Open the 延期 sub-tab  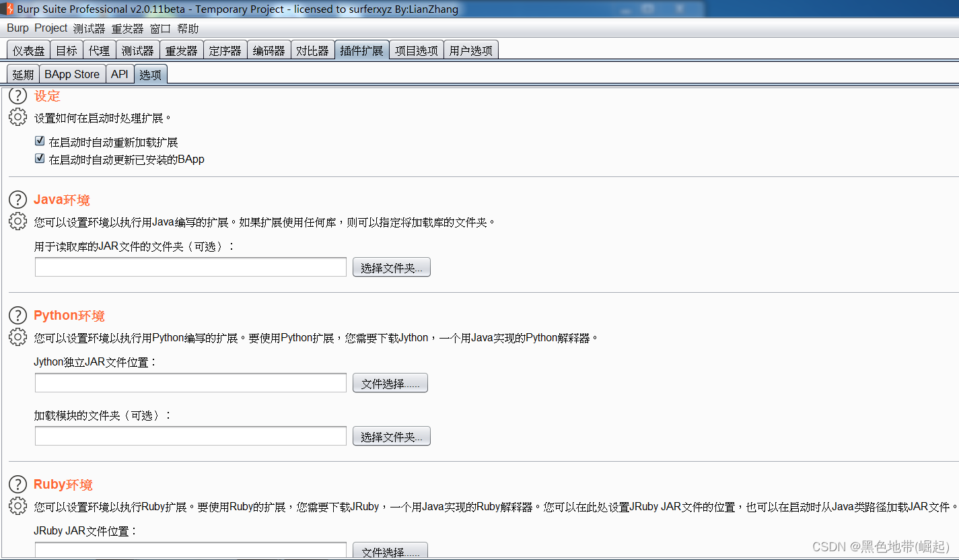pyautogui.click(x=23, y=74)
